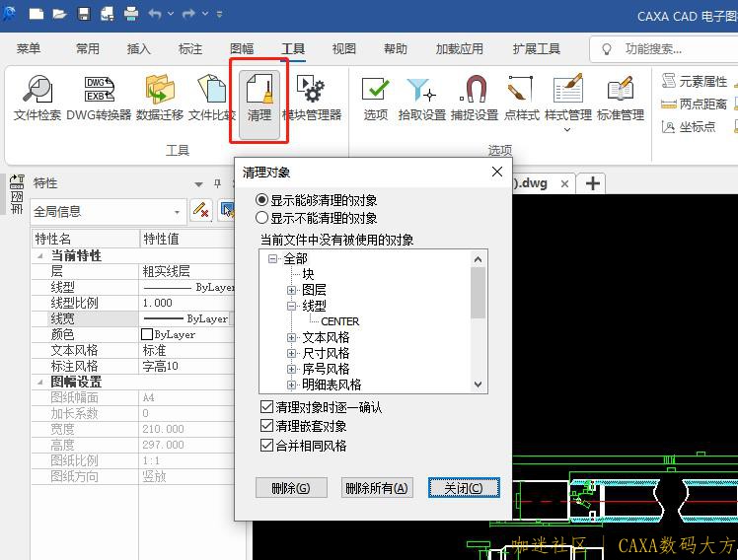
Task: Click the Save As icon in title bar
Action: [108, 14]
